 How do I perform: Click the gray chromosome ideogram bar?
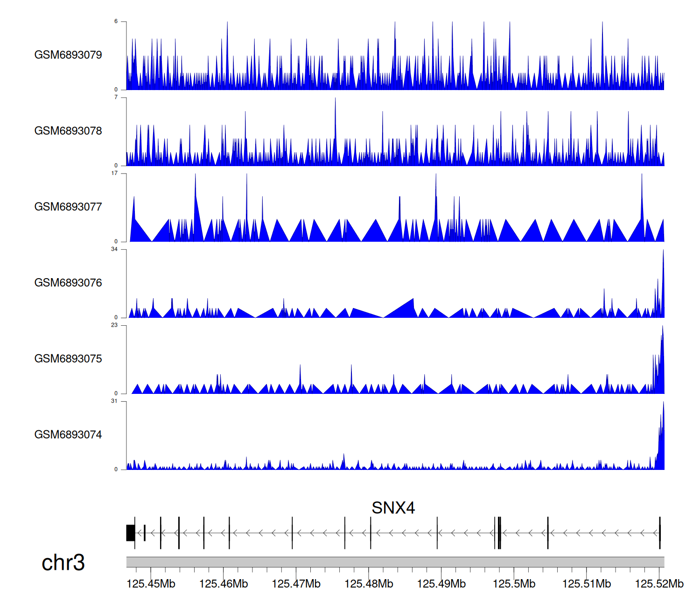(x=395, y=562)
